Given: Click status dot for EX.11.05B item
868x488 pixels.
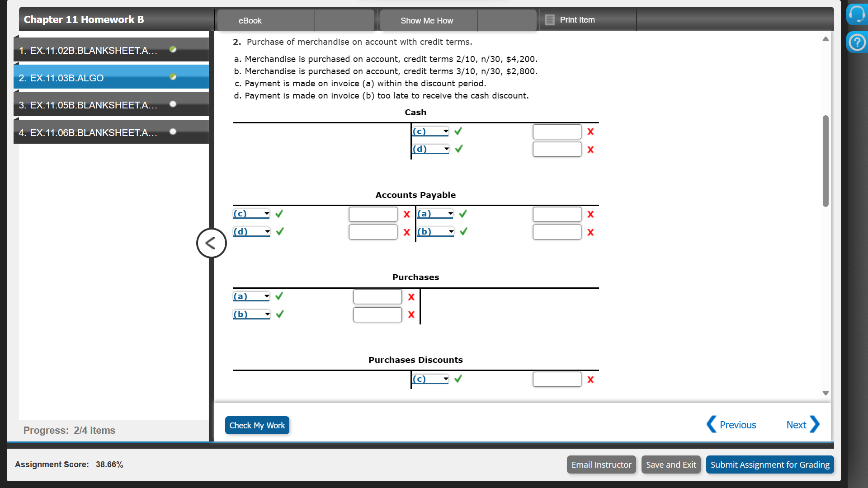Looking at the screenshot, I should click(x=173, y=104).
